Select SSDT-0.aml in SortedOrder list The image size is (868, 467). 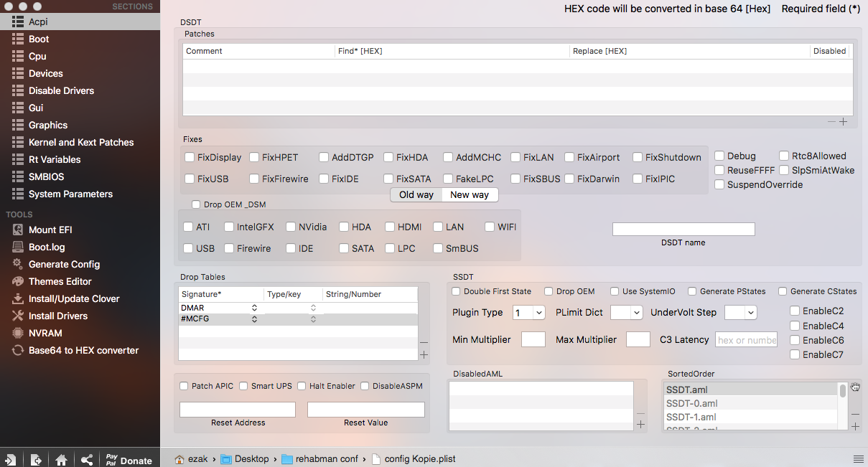[751, 403]
